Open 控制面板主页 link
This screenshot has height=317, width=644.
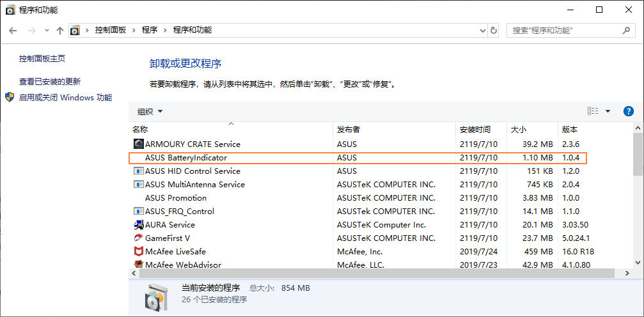click(x=42, y=59)
